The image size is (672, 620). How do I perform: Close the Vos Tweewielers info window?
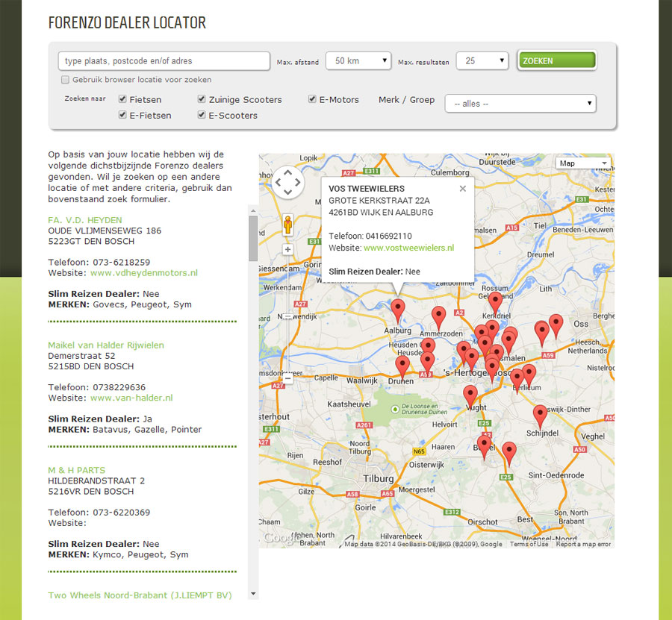462,189
